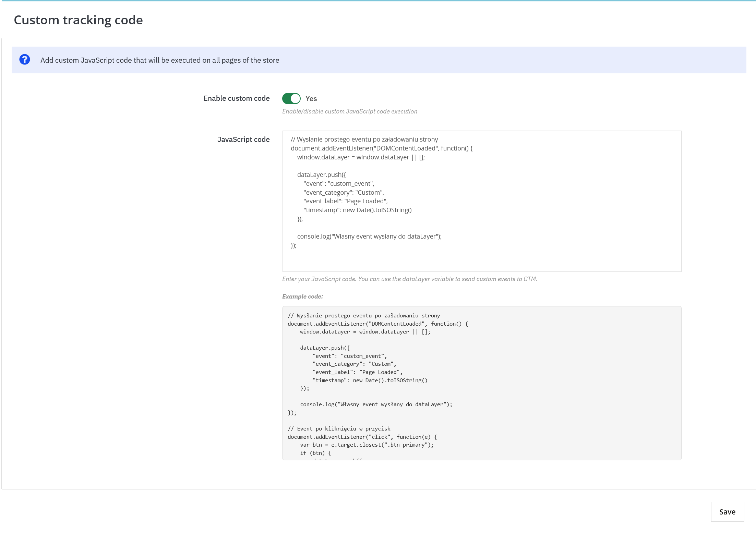Click the DOMContentLoaded line in example code
Viewport: 756px width, 533px height.
click(x=378, y=323)
